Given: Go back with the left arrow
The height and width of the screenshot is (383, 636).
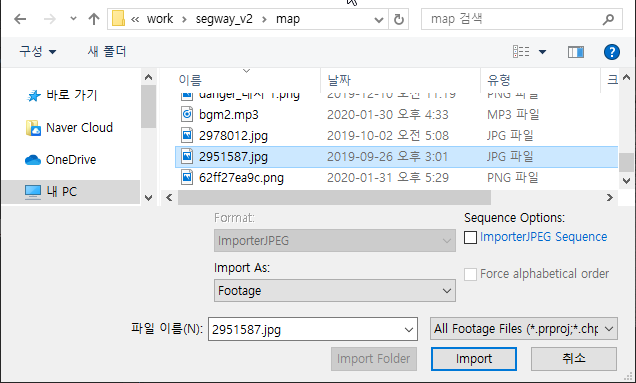Looking at the screenshot, I should click(x=20, y=19).
